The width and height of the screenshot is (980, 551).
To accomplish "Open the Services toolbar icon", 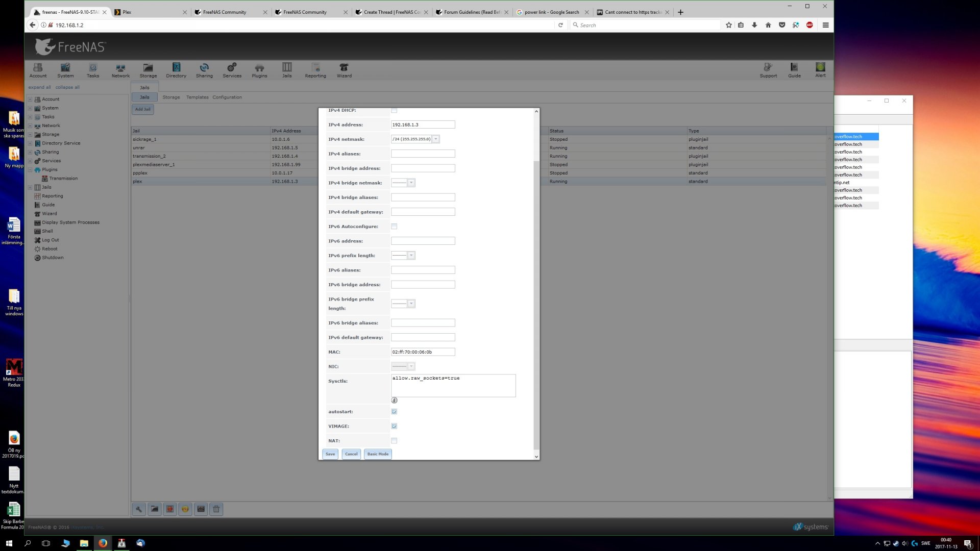I will tap(232, 70).
